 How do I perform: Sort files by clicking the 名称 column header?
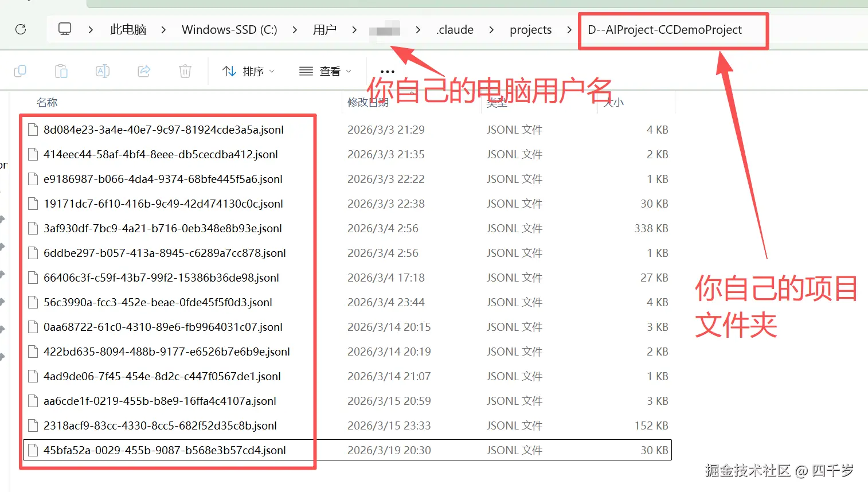(x=48, y=102)
